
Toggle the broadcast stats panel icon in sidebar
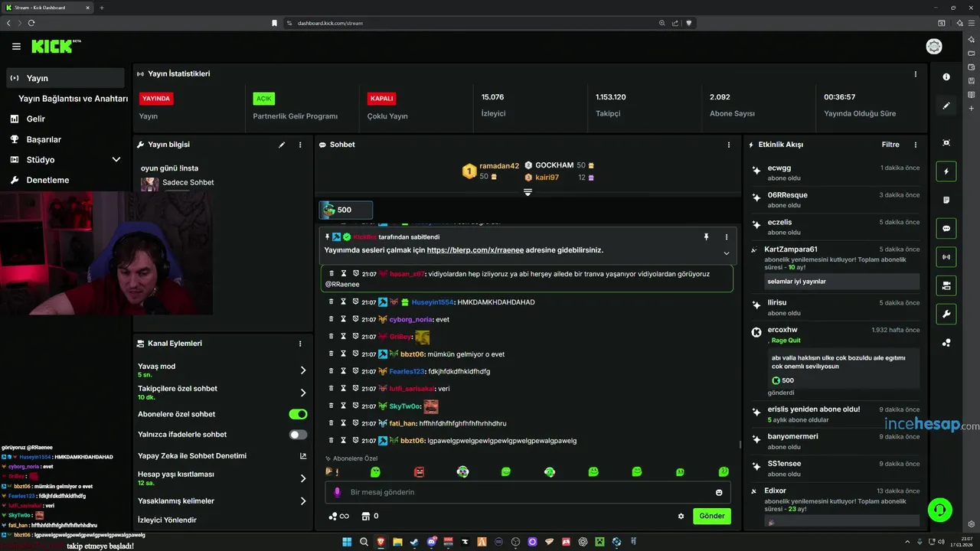click(x=946, y=257)
